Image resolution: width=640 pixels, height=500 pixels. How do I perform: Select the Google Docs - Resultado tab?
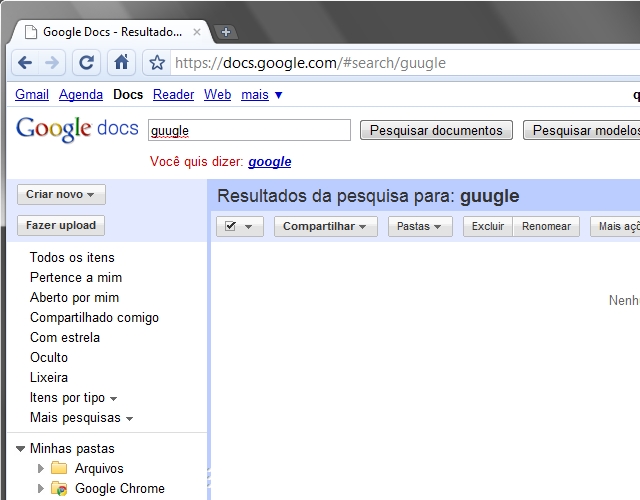(111, 32)
